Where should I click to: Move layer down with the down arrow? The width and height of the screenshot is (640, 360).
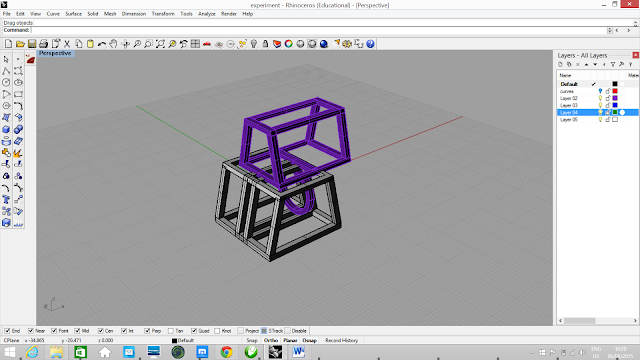click(x=595, y=64)
